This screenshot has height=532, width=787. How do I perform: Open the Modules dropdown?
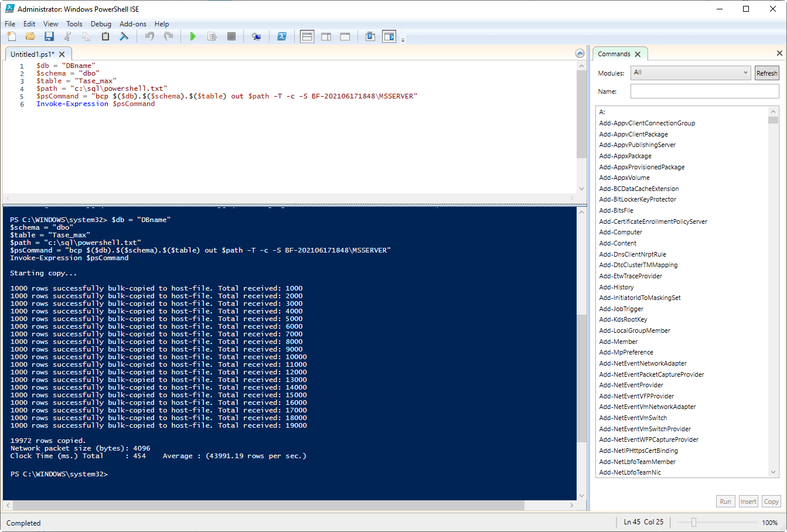click(691, 73)
